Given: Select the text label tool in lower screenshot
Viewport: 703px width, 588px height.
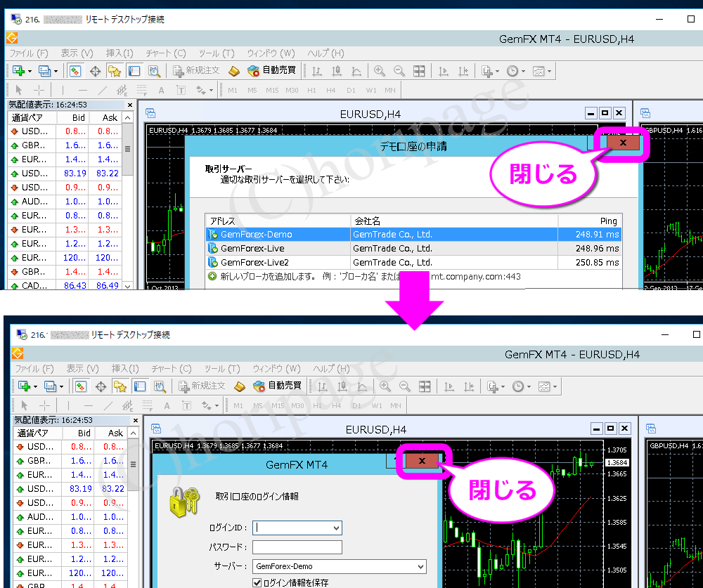Looking at the screenshot, I should 186,405.
